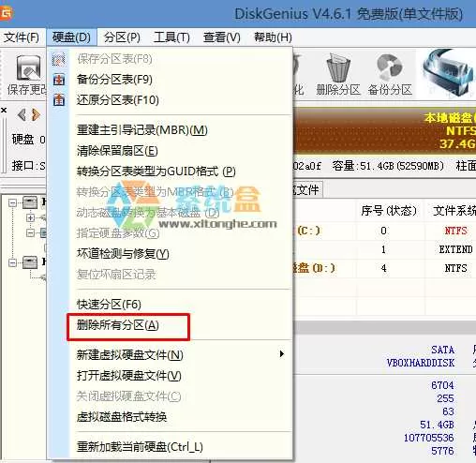This screenshot has height=463, width=476.
Task: Open the Tools (T) menu
Action: tap(171, 37)
